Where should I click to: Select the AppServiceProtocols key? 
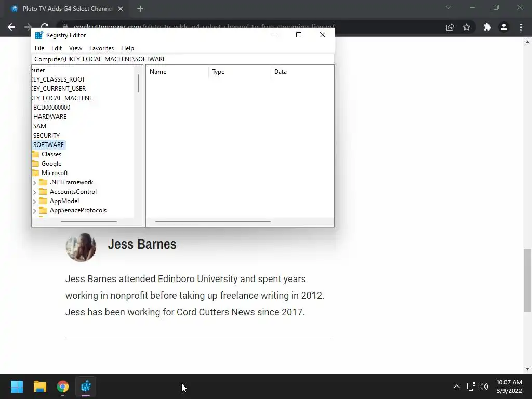78,210
